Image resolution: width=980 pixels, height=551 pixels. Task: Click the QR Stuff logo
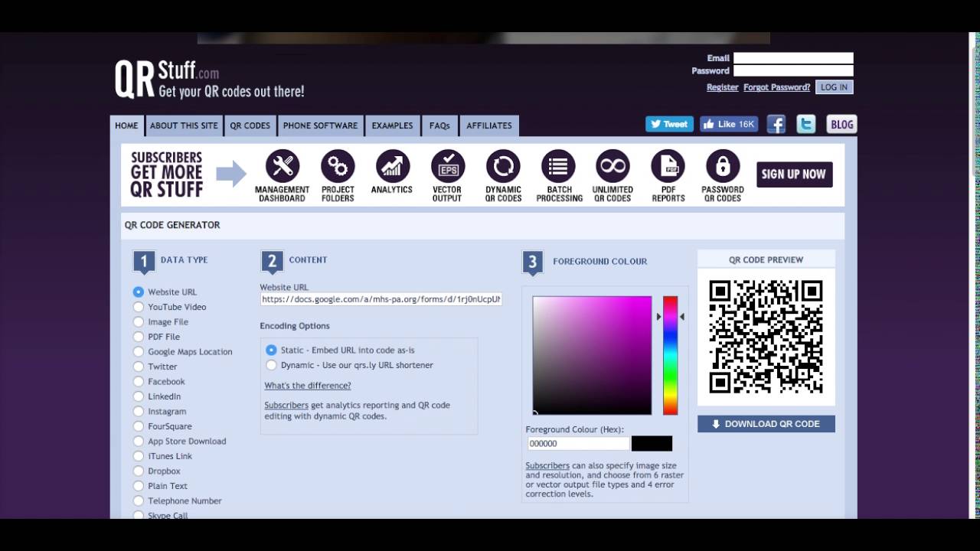210,80
